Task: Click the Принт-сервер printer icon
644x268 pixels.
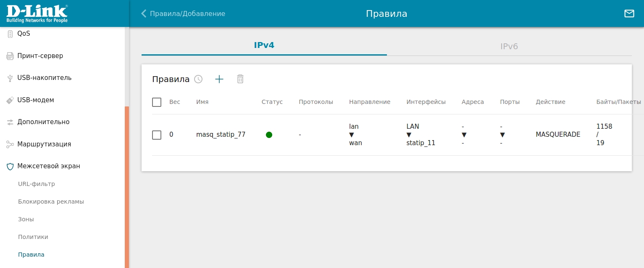Action: (x=10, y=56)
